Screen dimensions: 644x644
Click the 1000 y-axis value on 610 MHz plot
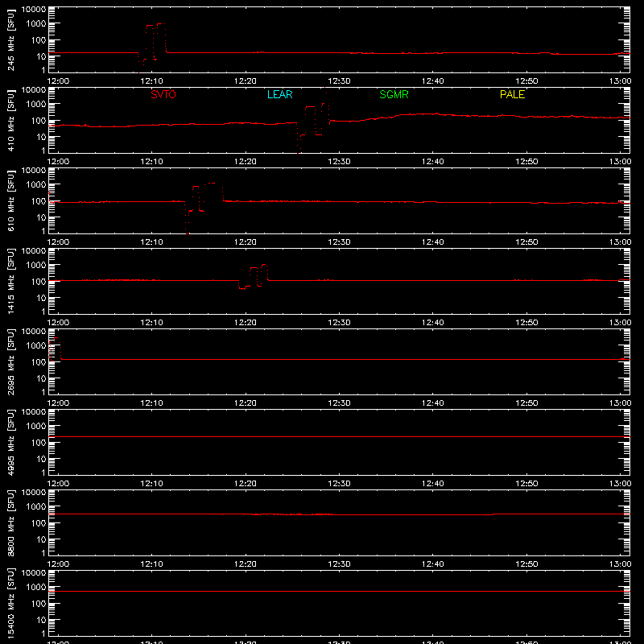coord(35,184)
